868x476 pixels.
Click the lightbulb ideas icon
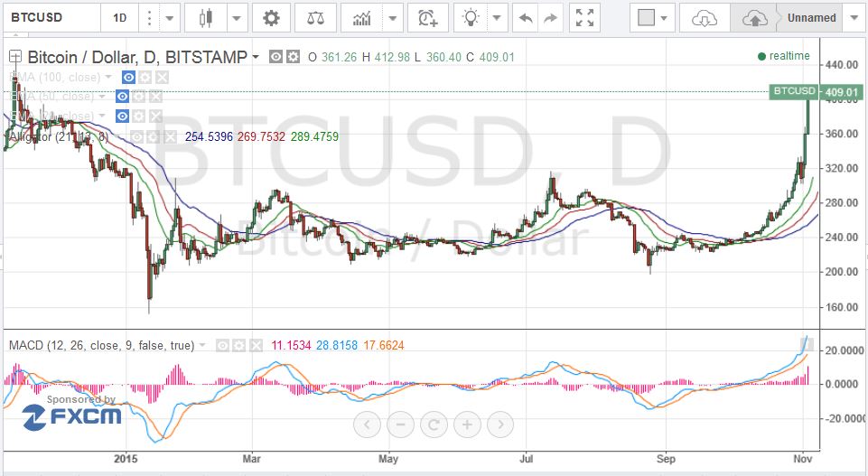[x=471, y=18]
